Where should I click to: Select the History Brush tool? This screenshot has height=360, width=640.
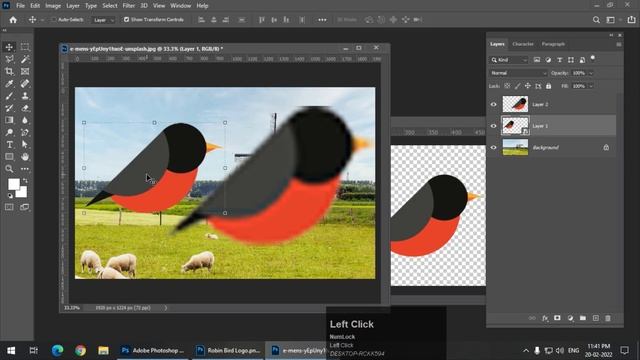[9, 108]
